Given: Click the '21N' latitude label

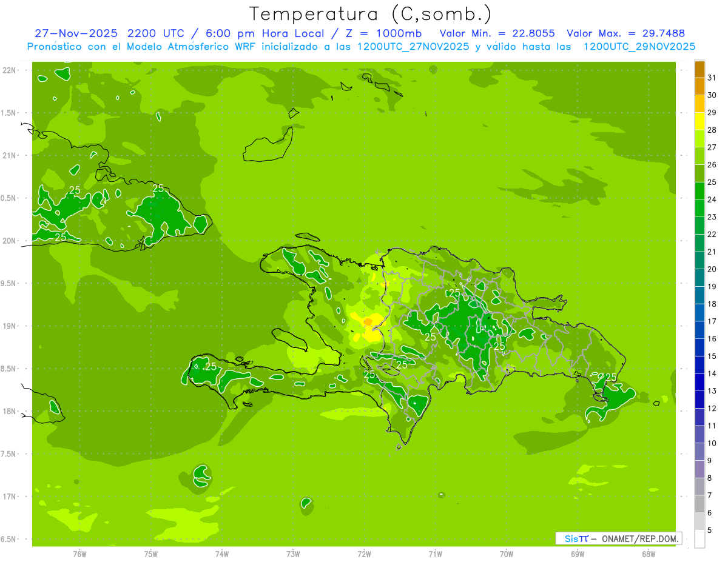Looking at the screenshot, I should (x=10, y=155).
